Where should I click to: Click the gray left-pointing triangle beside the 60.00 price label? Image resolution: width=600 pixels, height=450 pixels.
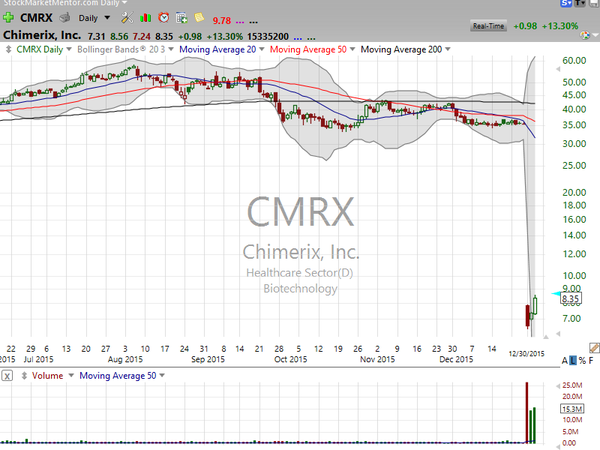558,69
